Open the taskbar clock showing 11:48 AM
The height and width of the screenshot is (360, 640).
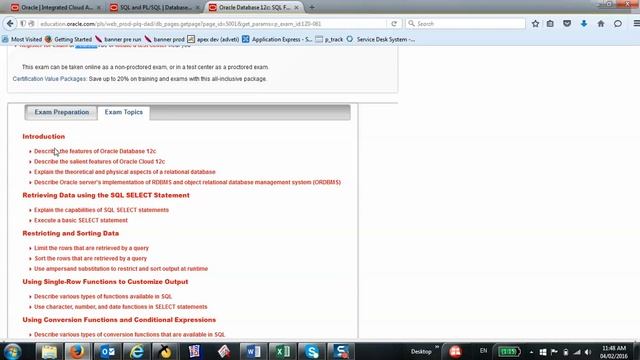click(x=614, y=352)
